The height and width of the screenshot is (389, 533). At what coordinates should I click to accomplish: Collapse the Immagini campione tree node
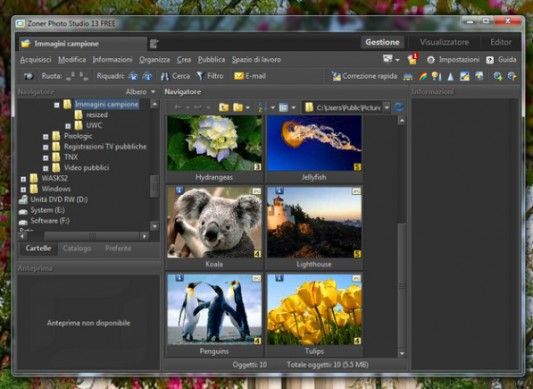(57, 105)
